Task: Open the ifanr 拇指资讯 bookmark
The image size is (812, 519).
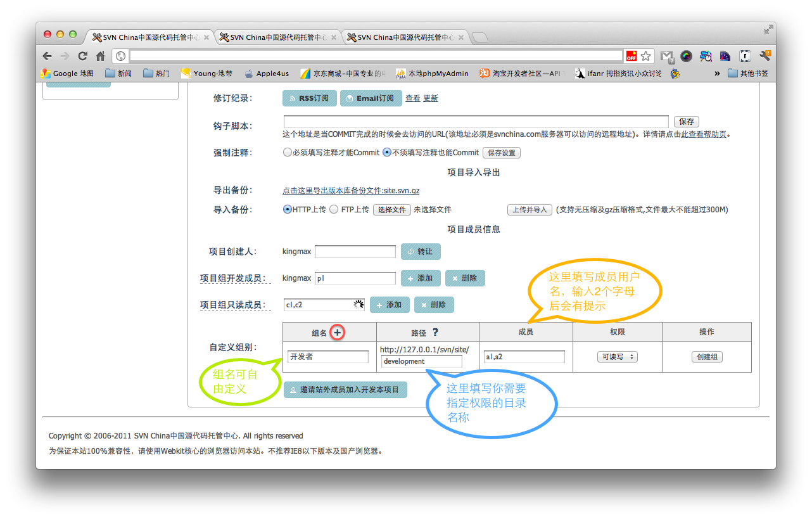Action: [619, 74]
